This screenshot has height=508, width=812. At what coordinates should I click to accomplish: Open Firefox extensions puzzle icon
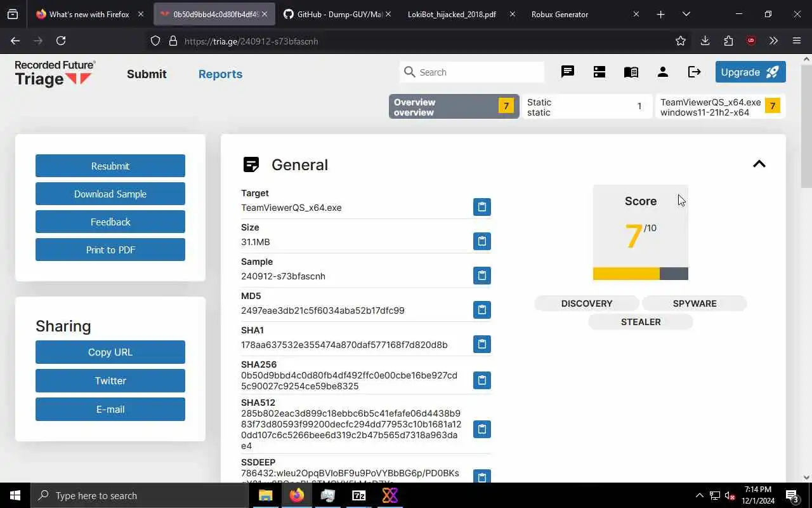(728, 41)
